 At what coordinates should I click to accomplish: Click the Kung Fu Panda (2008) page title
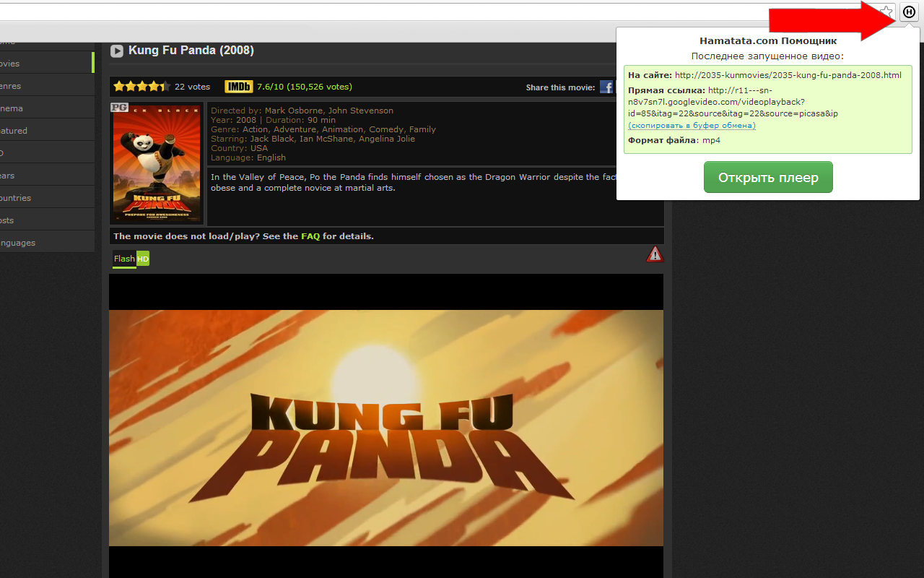(191, 51)
